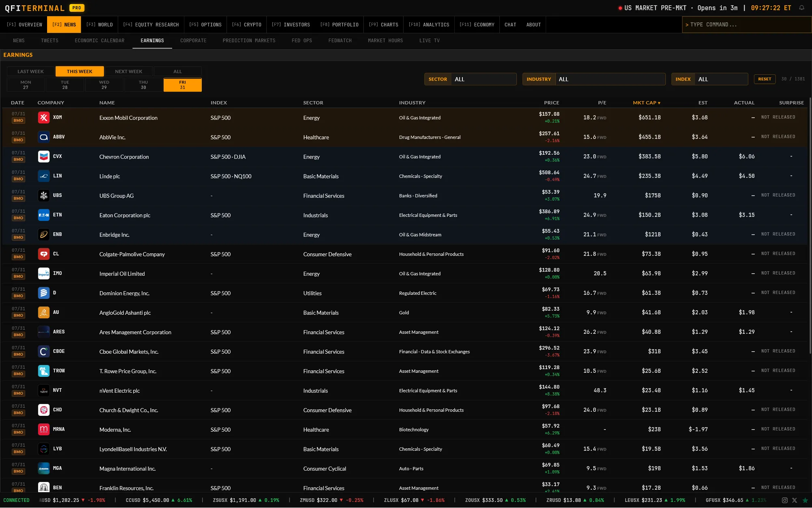Click the Magna MGA logo icon

(44, 468)
